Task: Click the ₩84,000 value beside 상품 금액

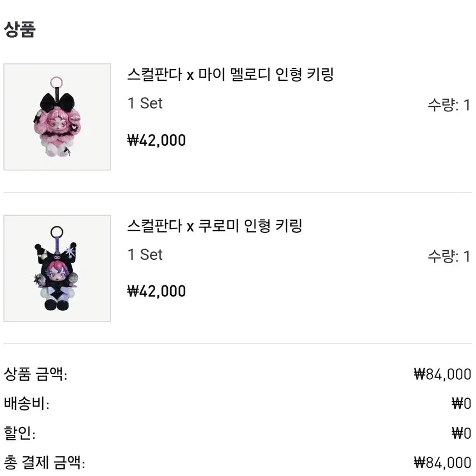Action: [443, 374]
